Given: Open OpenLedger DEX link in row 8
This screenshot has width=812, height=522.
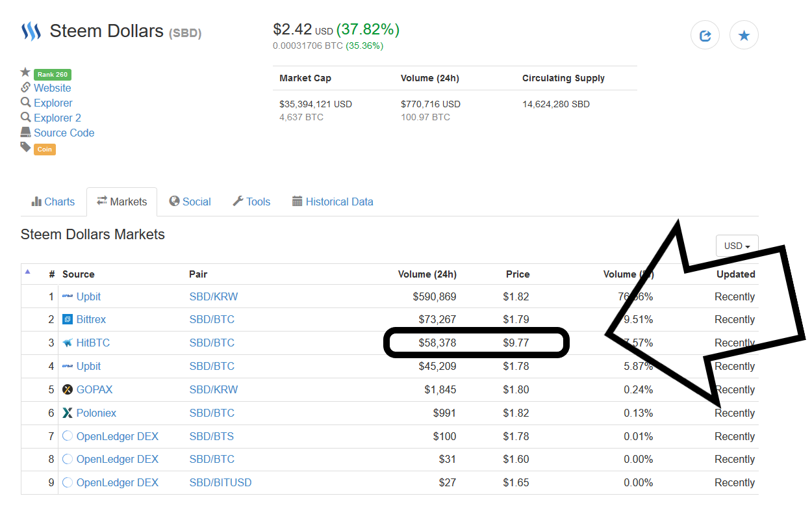Looking at the screenshot, I should coord(118,459).
